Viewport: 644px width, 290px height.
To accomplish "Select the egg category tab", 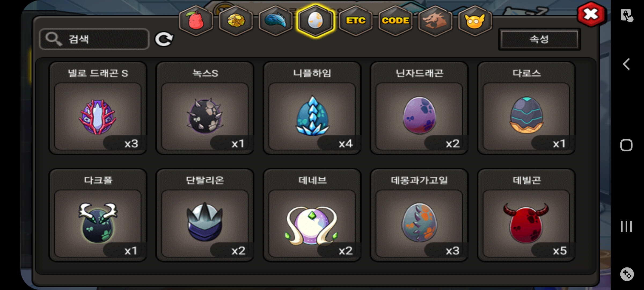I will [x=316, y=21].
